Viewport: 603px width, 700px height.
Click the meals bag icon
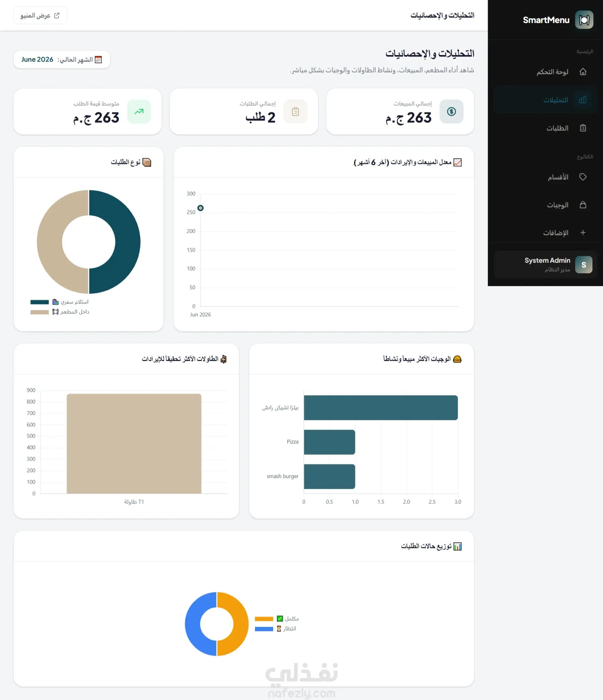pyautogui.click(x=583, y=205)
